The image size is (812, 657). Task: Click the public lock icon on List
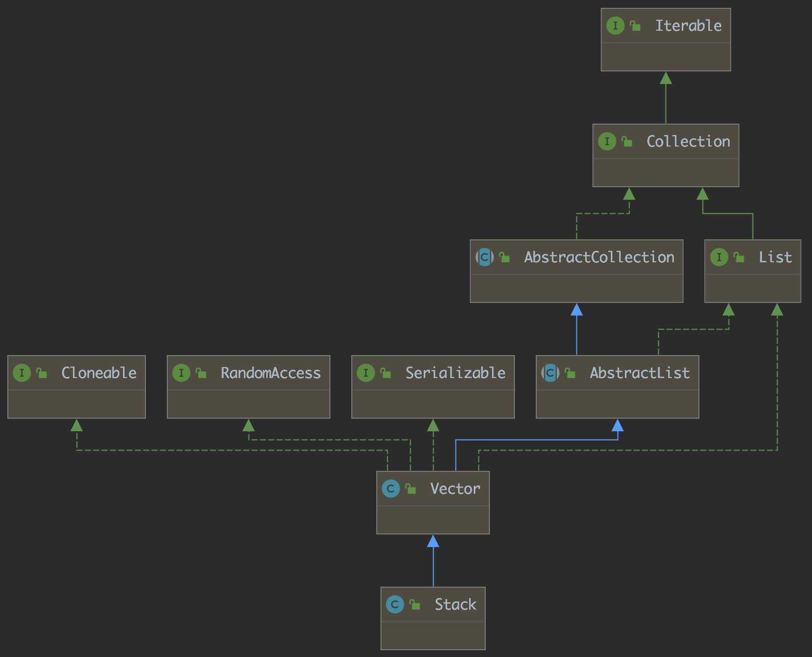tap(739, 257)
